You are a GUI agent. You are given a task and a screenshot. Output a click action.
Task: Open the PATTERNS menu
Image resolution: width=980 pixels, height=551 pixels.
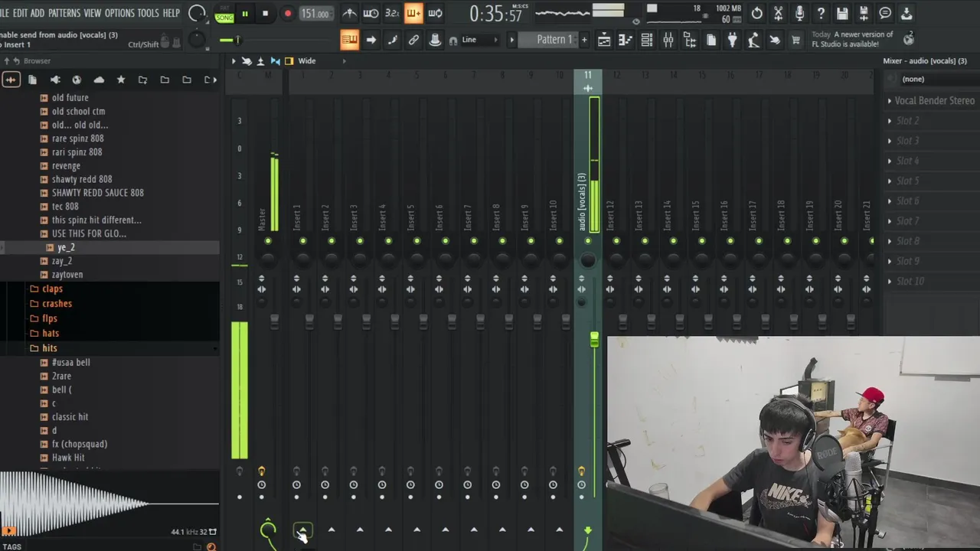[64, 13]
